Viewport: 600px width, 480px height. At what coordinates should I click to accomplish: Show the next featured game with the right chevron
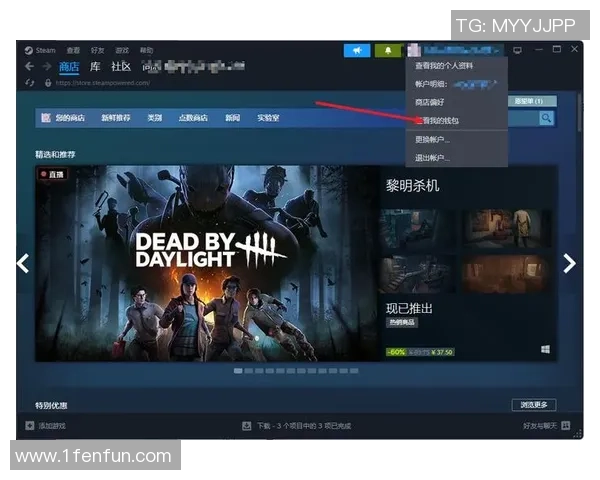(569, 263)
